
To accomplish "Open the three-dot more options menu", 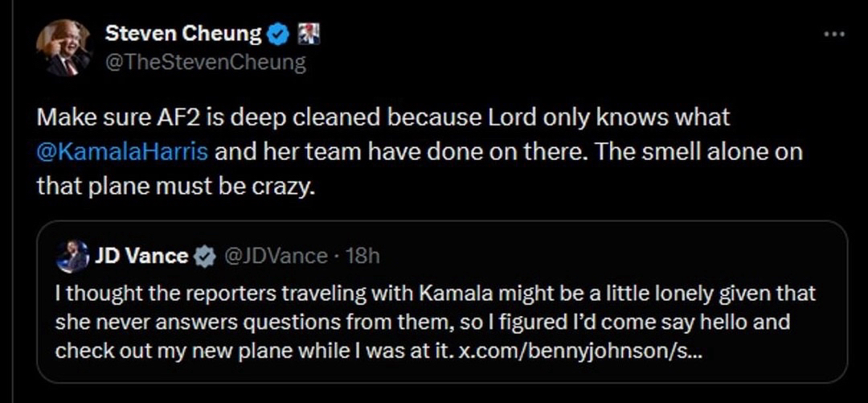I will click(835, 35).
